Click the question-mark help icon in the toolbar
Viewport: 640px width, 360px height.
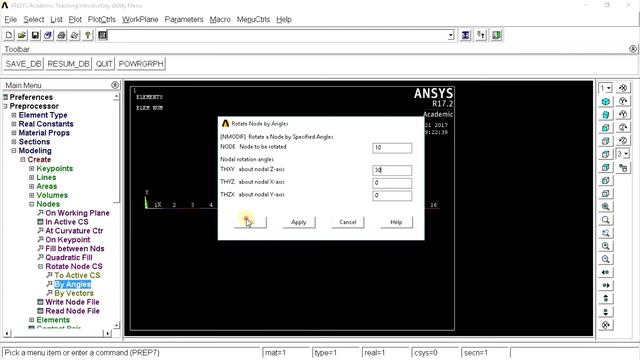pyautogui.click(x=87, y=36)
